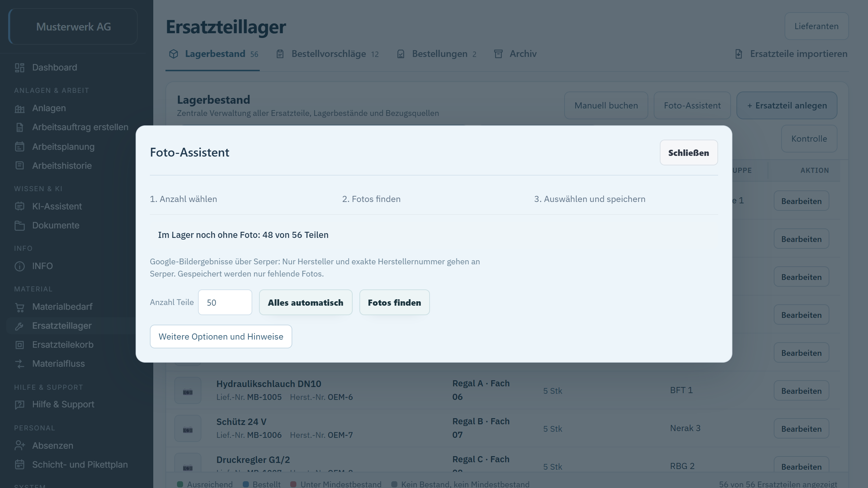Select step 2. Fotos finden

[371, 199]
